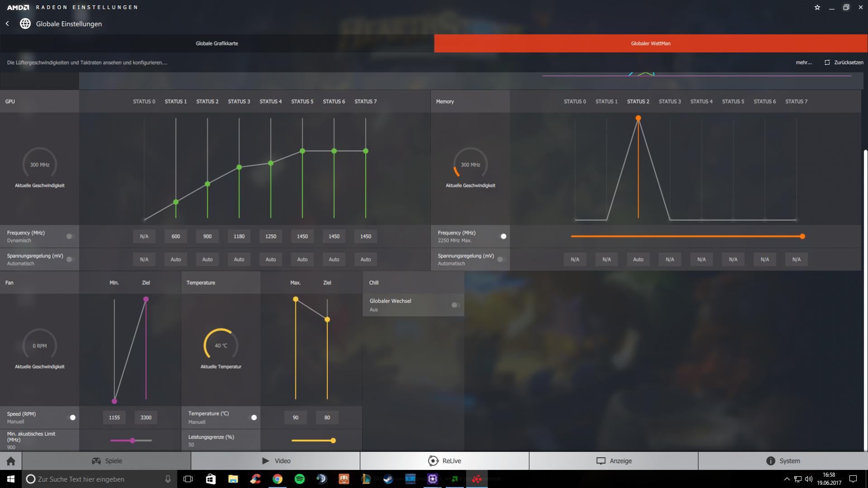This screenshot has width=868, height=488.
Task: Open Google Chrome from the taskbar
Action: (x=277, y=479)
